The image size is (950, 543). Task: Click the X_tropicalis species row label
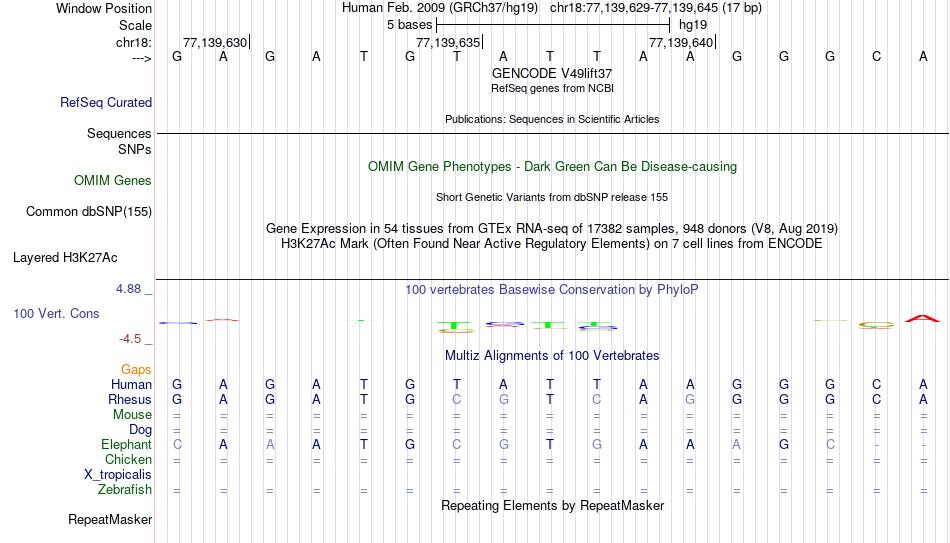tap(118, 475)
